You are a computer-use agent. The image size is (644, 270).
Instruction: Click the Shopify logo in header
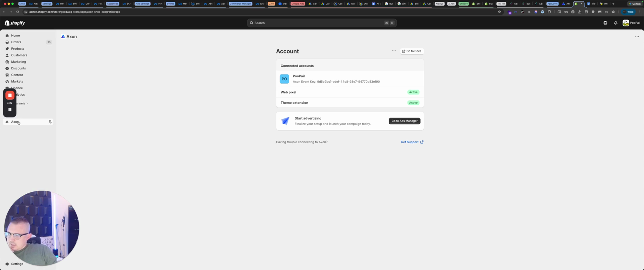click(15, 23)
